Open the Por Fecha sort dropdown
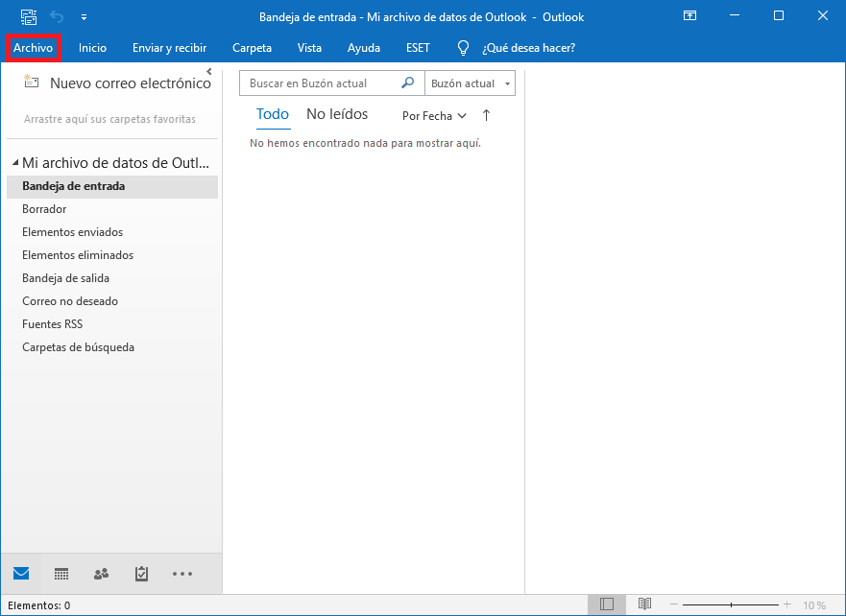The width and height of the screenshot is (846, 616). pyautogui.click(x=434, y=116)
